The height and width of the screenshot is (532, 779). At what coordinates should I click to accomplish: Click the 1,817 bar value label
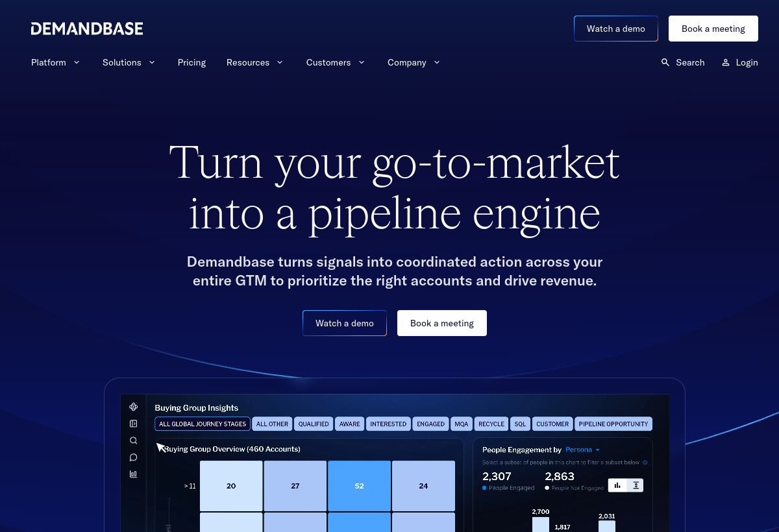(x=562, y=527)
